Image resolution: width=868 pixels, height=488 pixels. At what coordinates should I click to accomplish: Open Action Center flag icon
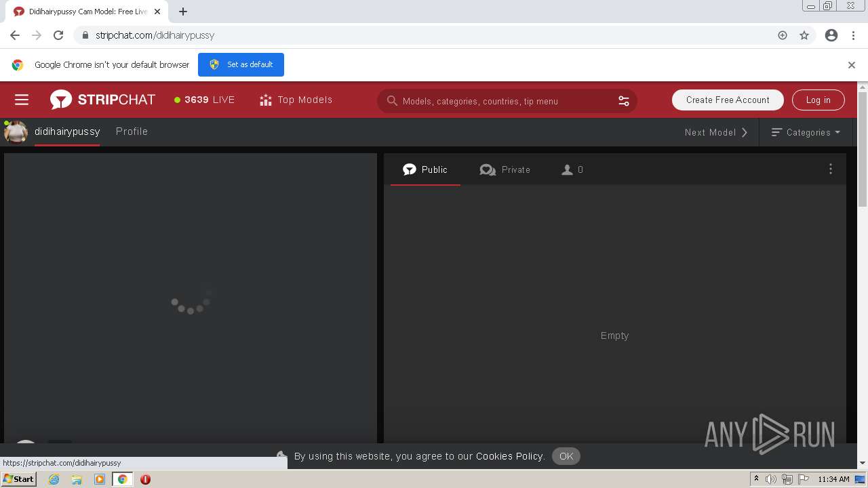(x=804, y=479)
